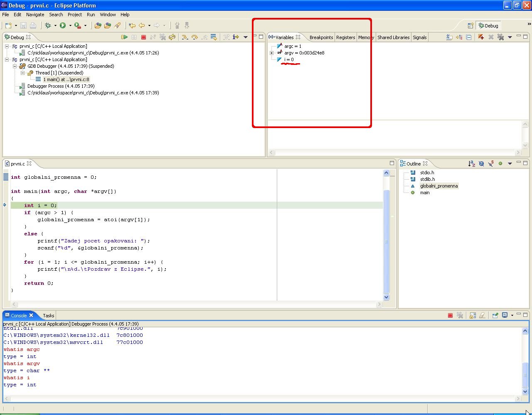The image size is (532, 415).
Task: Select main in the Outline view
Action: point(424,193)
